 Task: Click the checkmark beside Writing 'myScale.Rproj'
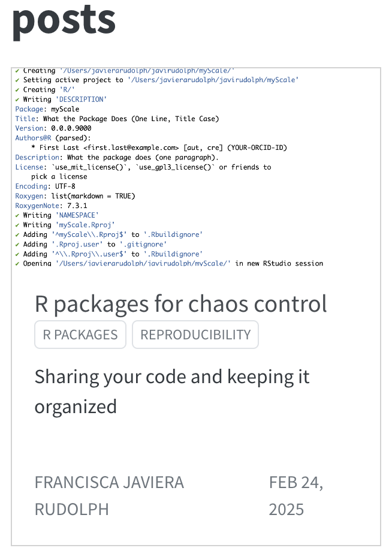[17, 225]
